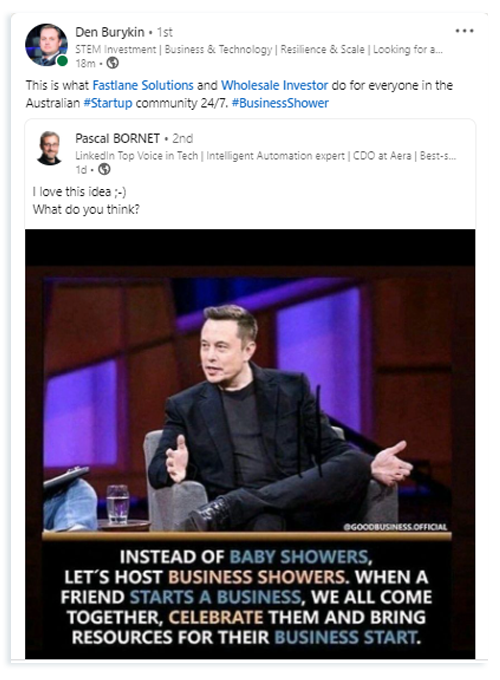Open the Wholesale Investor company link
The image size is (500, 680).
tap(275, 85)
